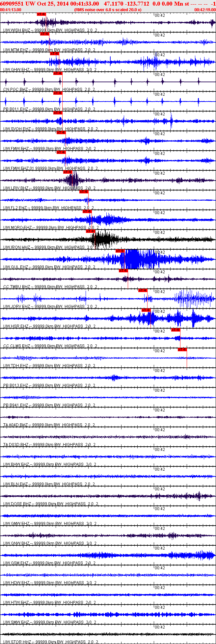Click the pick flag on UW.SVOH trace
This screenshot has height=644, width=216.
click(58, 113)
